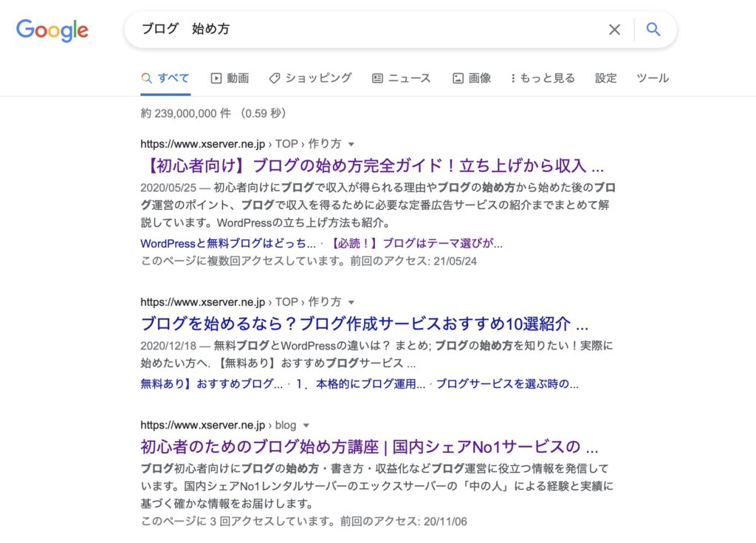
Task: Click the date 2020/12/18 in the second snippet
Action: click(x=168, y=346)
